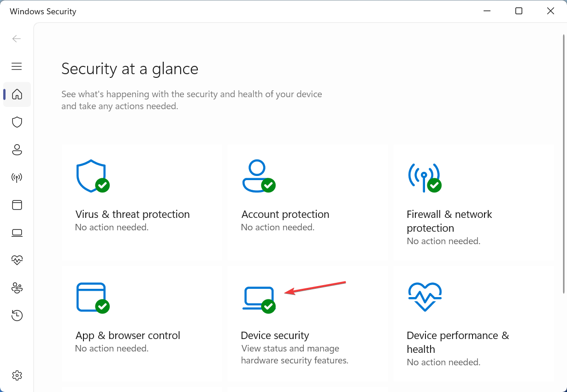Open Protection history clock sidebar icon

pyautogui.click(x=17, y=316)
